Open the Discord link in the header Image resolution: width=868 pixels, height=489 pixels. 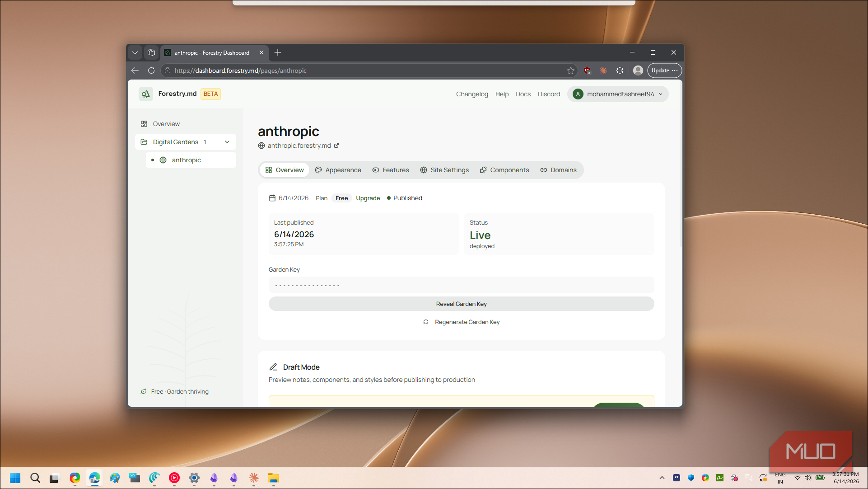pyautogui.click(x=549, y=94)
